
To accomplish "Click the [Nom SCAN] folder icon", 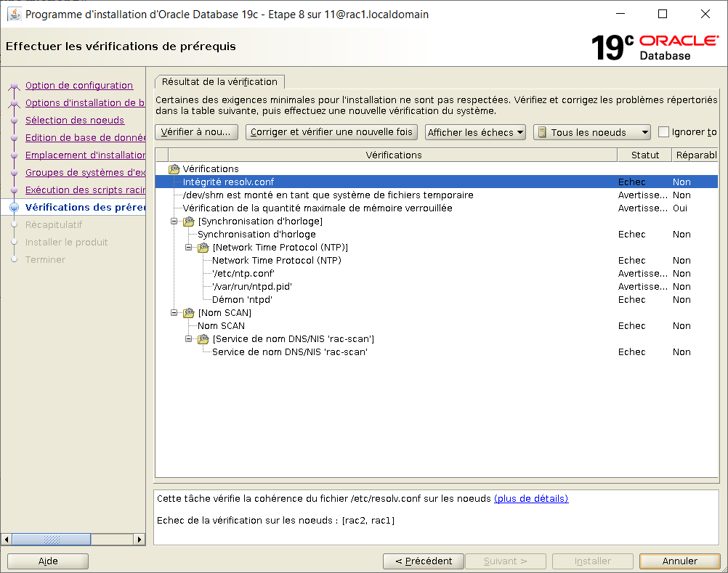I will coord(188,313).
